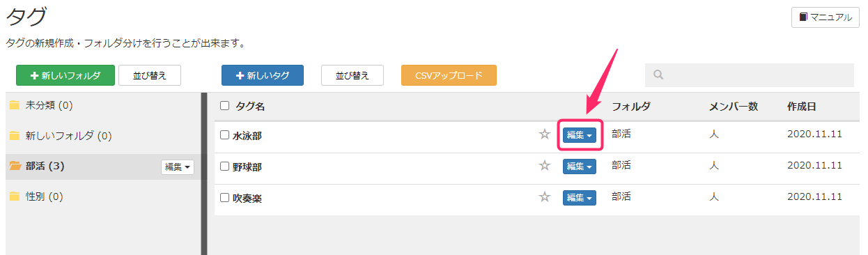
Task: Click the 新しいフォルダ folder icon in list
Action: click(x=15, y=136)
